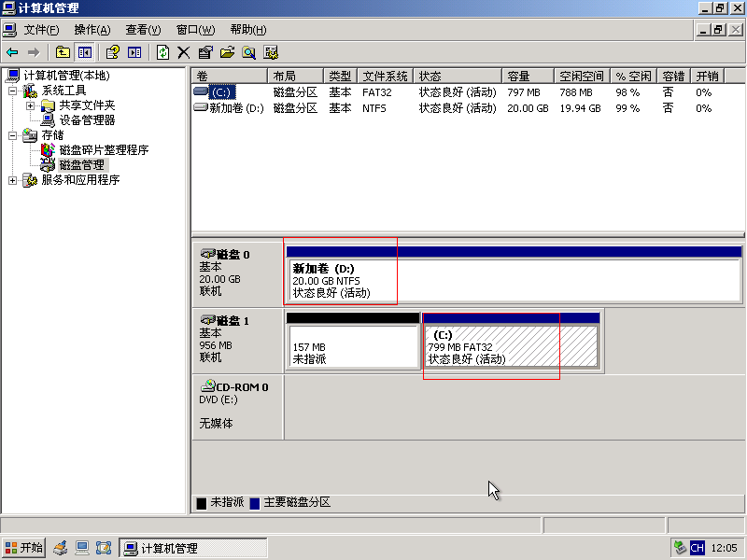Image resolution: width=747 pixels, height=560 pixels.
Task: Select the 新加卷 (D:) 20.00 GB NTFS partition
Action: 514,274
